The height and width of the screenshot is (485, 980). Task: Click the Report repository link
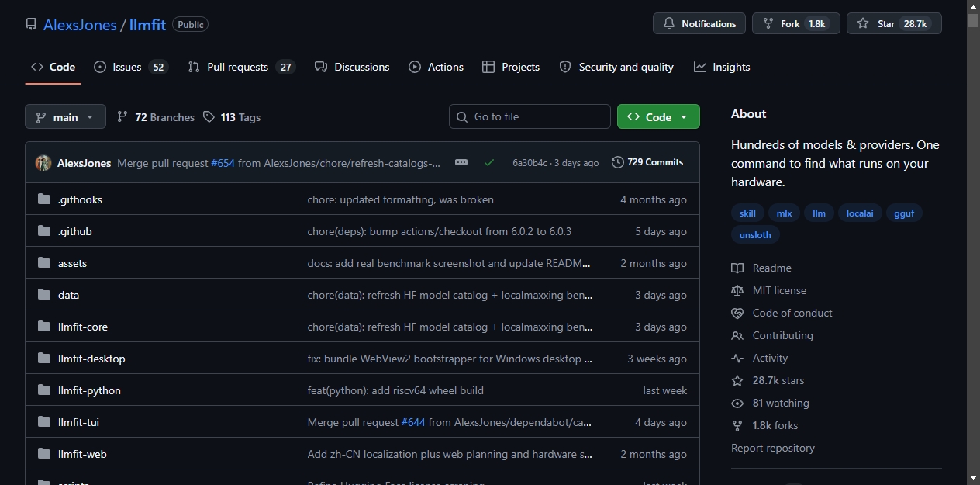click(x=773, y=448)
